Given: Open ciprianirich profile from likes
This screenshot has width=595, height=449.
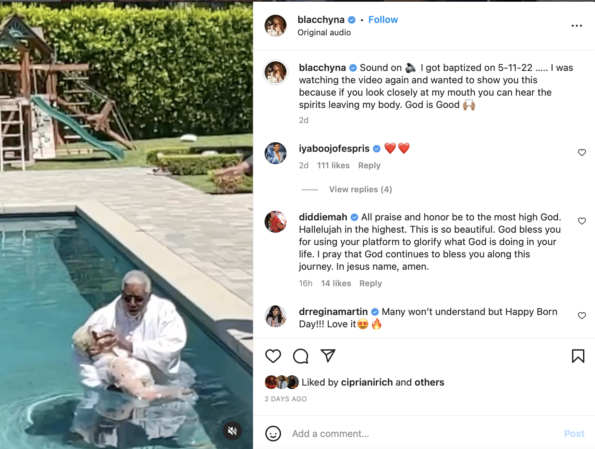Looking at the screenshot, I should tap(367, 382).
